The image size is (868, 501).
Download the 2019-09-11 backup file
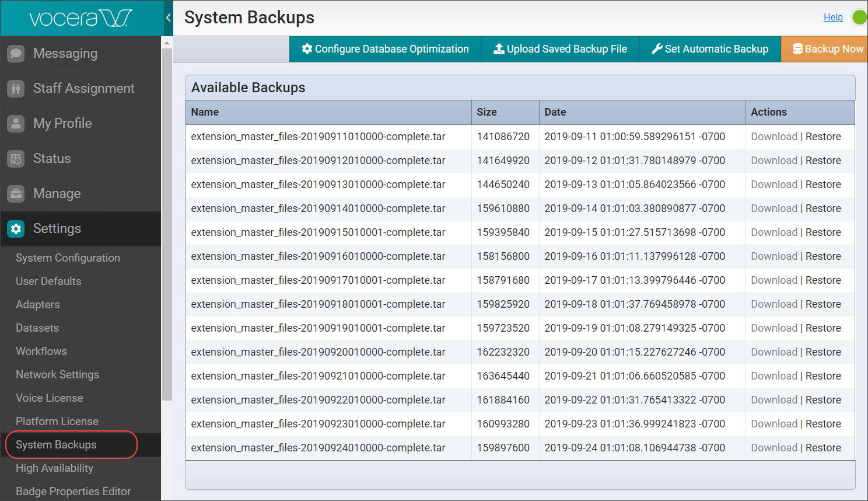[x=774, y=136]
